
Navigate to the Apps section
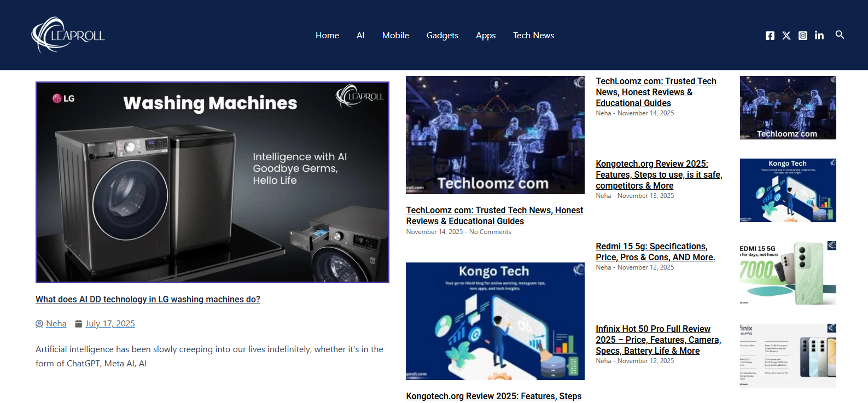coord(486,36)
